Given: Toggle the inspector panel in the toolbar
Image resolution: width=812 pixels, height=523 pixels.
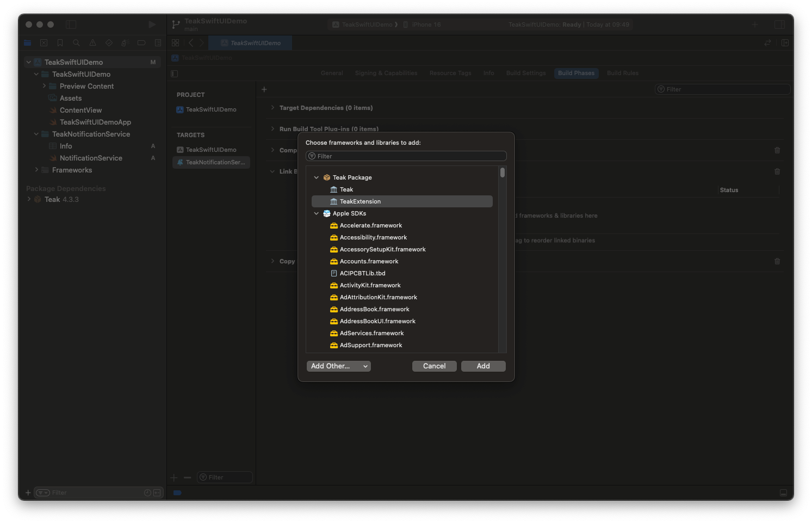Looking at the screenshot, I should [x=779, y=24].
